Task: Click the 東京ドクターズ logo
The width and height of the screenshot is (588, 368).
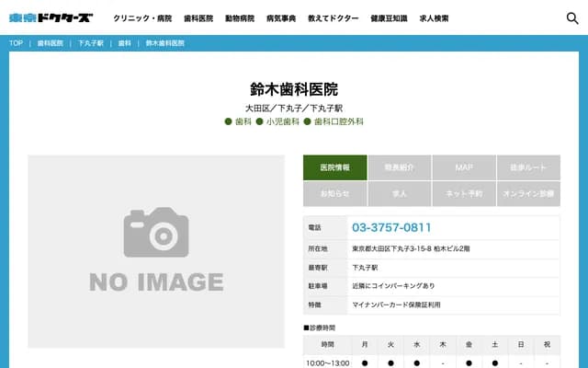Action: 51,17
